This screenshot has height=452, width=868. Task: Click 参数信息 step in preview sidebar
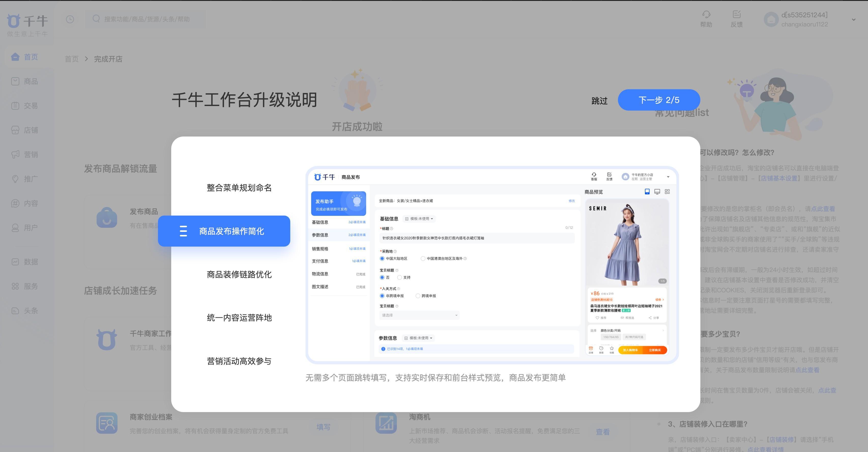[x=338, y=235]
